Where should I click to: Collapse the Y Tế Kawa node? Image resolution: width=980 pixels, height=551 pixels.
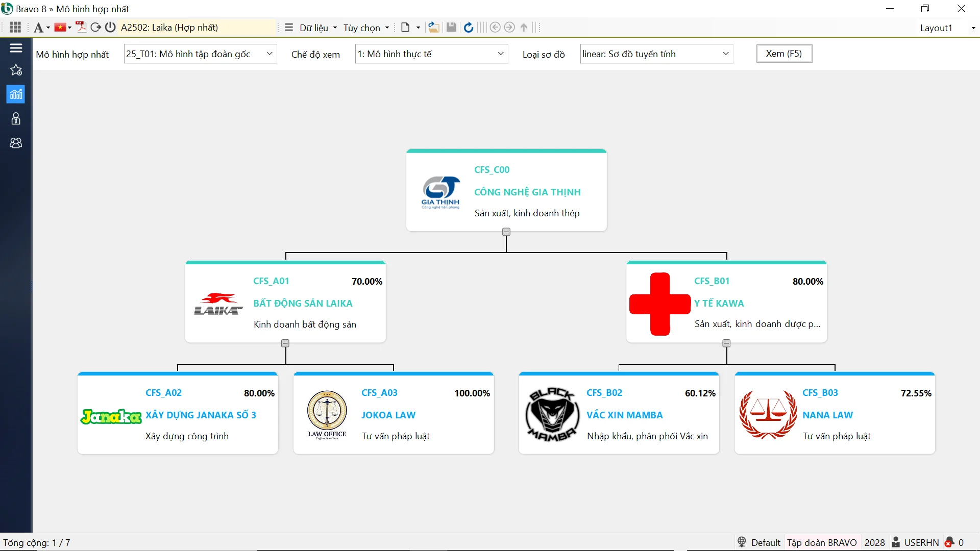726,343
